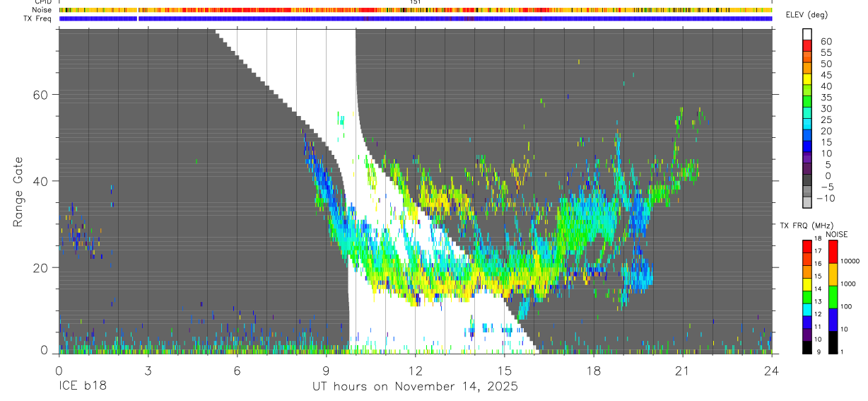Pick the yellow 40–45 segment of ELEV colorbar
Screen dimensions: 868x401
tap(807, 80)
